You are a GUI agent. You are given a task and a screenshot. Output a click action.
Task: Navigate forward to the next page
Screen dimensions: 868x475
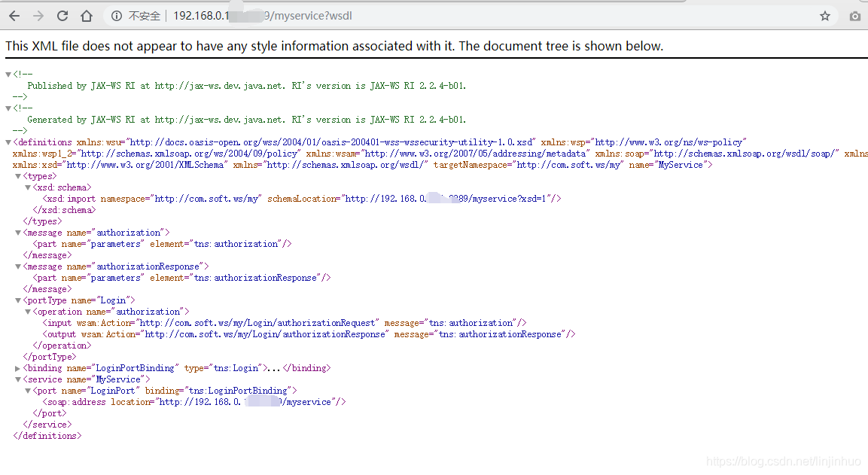pyautogui.click(x=38, y=15)
